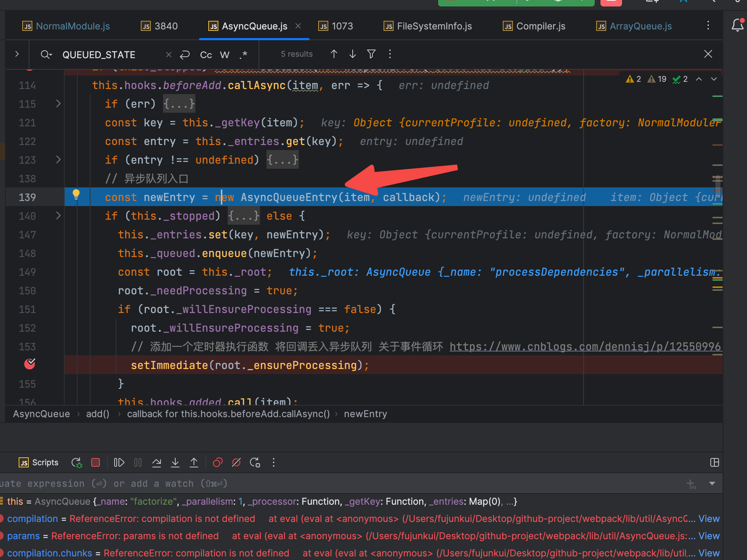Open the NormalModule.js tab
This screenshot has height=560, width=747.
73,26
